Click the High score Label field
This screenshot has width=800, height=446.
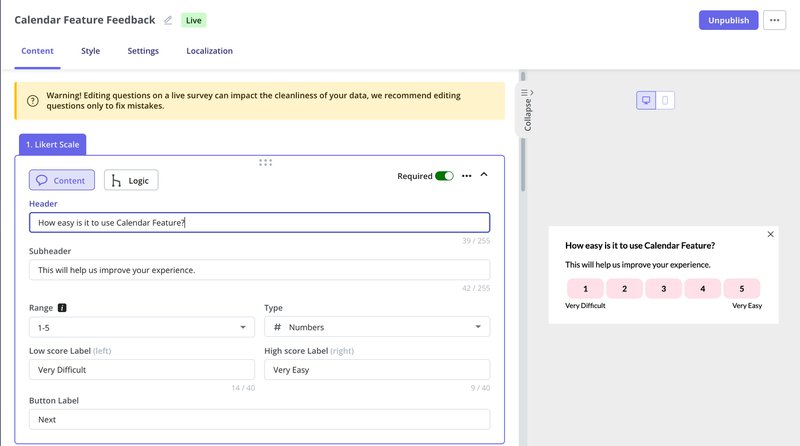[x=377, y=369]
